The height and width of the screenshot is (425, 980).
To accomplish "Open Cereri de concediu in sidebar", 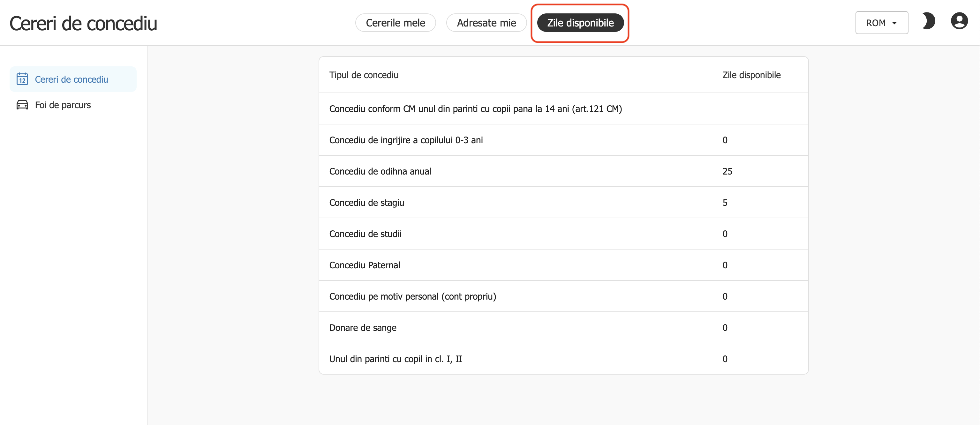I will (x=72, y=79).
